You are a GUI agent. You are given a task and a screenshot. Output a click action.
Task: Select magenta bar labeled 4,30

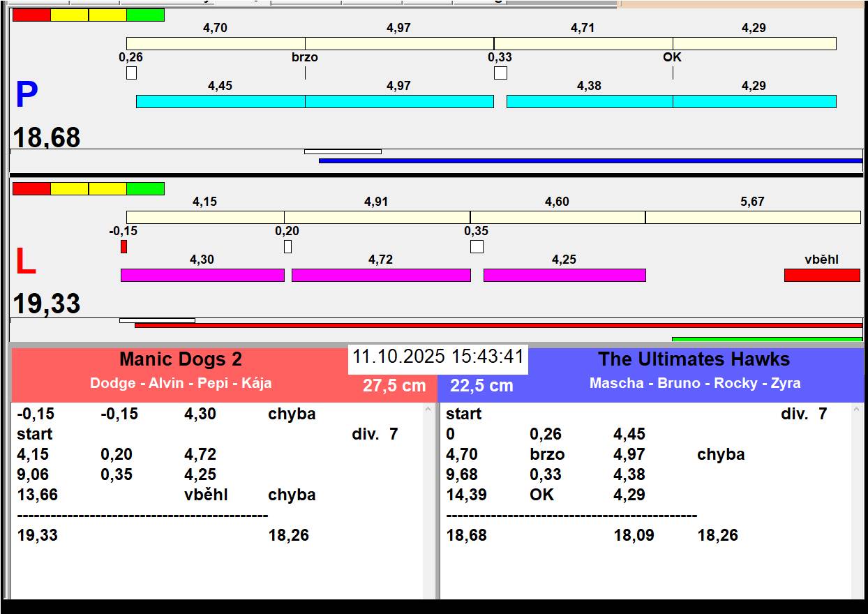[202, 275]
